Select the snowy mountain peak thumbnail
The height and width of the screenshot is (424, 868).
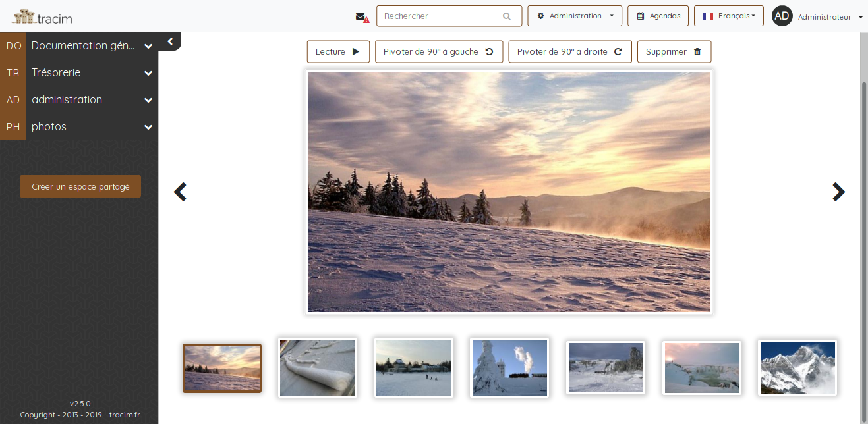(797, 368)
